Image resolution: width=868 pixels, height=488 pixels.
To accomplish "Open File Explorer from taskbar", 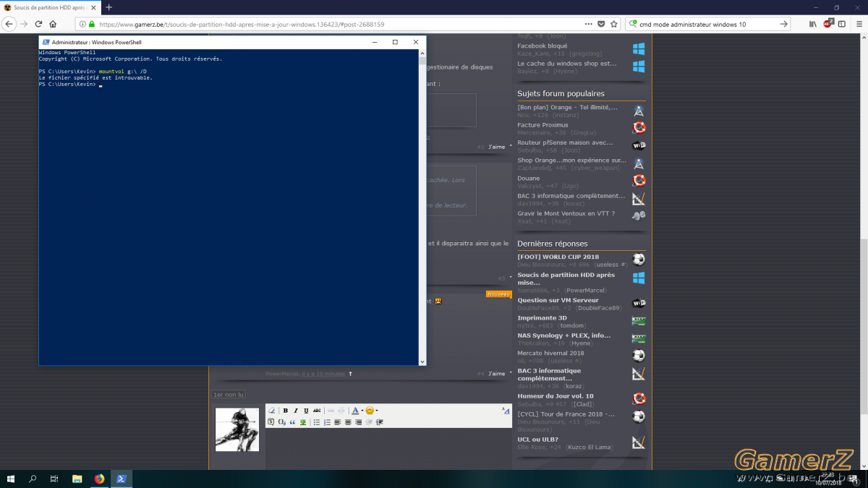I will pos(77,479).
